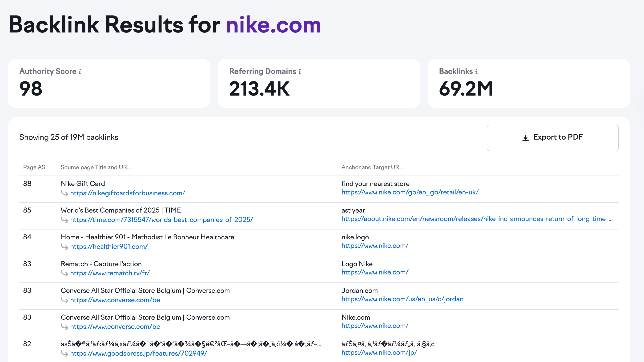
Task: Click the Referring Domains info icon
Action: (300, 71)
